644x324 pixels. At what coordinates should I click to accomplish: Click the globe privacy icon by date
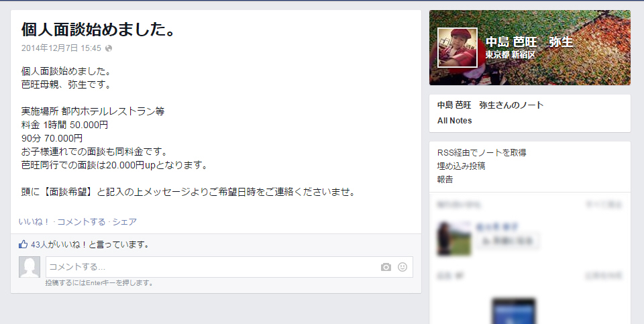(109, 48)
